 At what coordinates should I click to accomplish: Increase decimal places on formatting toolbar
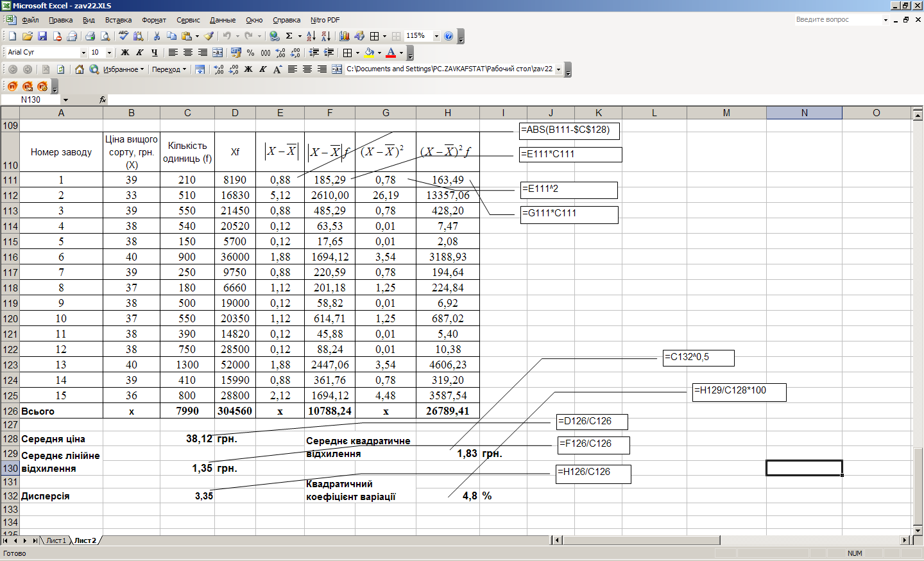pyautogui.click(x=280, y=53)
